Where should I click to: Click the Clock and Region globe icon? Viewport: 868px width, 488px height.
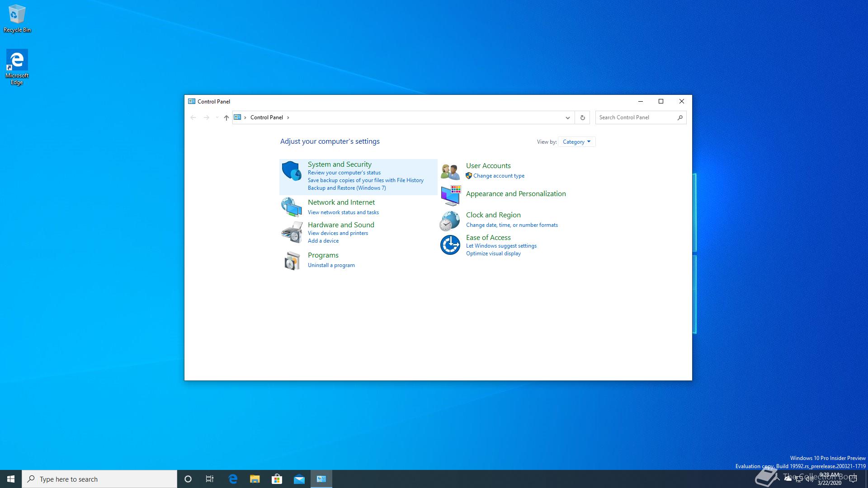450,221
